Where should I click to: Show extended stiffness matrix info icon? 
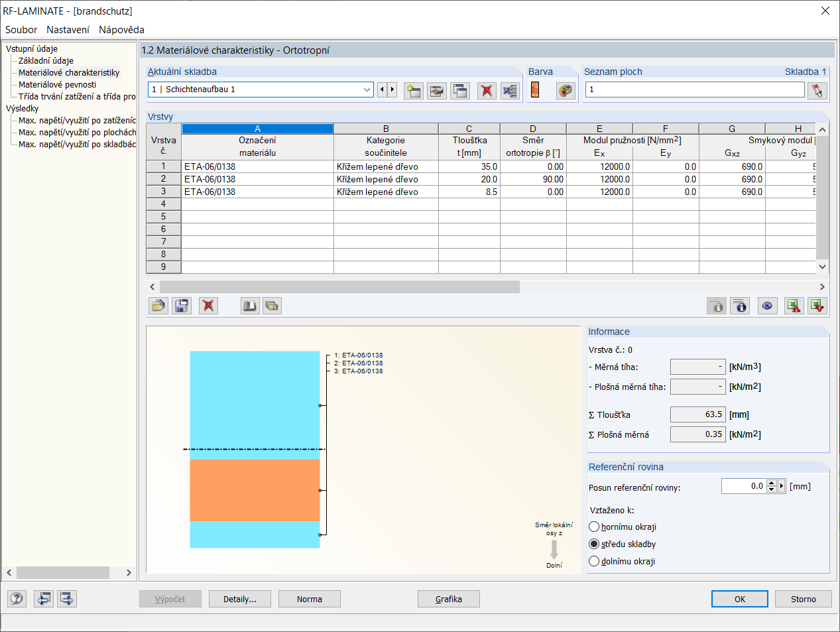coord(740,306)
